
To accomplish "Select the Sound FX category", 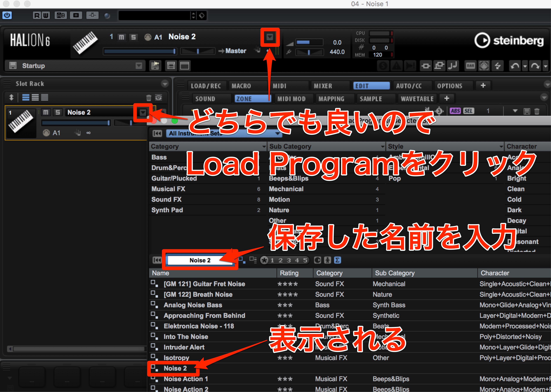I will (x=166, y=199).
